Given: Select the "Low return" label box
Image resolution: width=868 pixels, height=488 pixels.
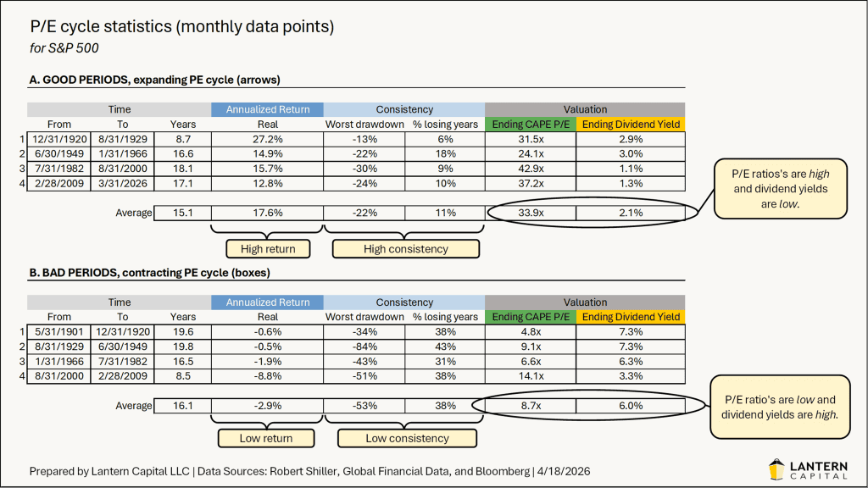Looking at the screenshot, I should pos(268,438).
